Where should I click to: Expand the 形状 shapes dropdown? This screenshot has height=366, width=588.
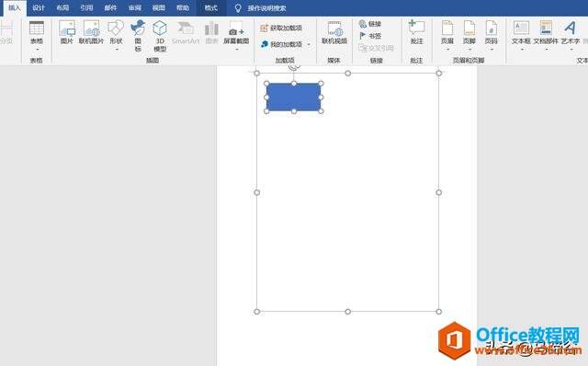coord(117,50)
